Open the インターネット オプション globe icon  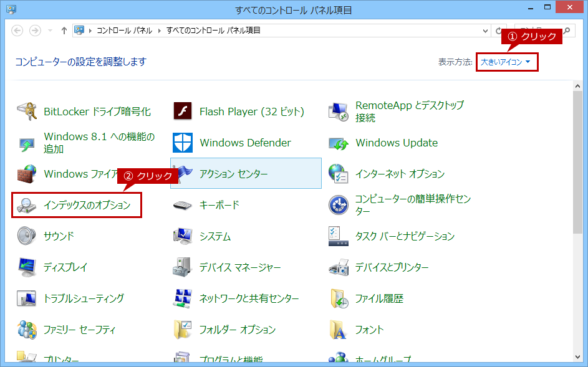338,174
